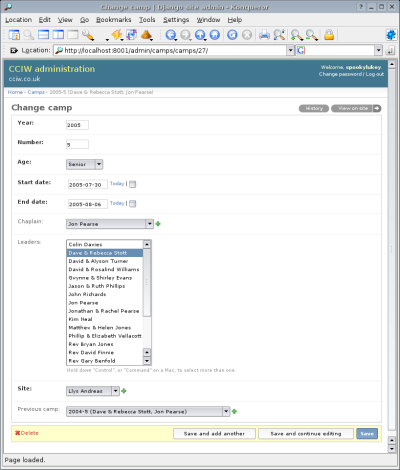Add new chaplain with green plus icon

click(x=158, y=224)
